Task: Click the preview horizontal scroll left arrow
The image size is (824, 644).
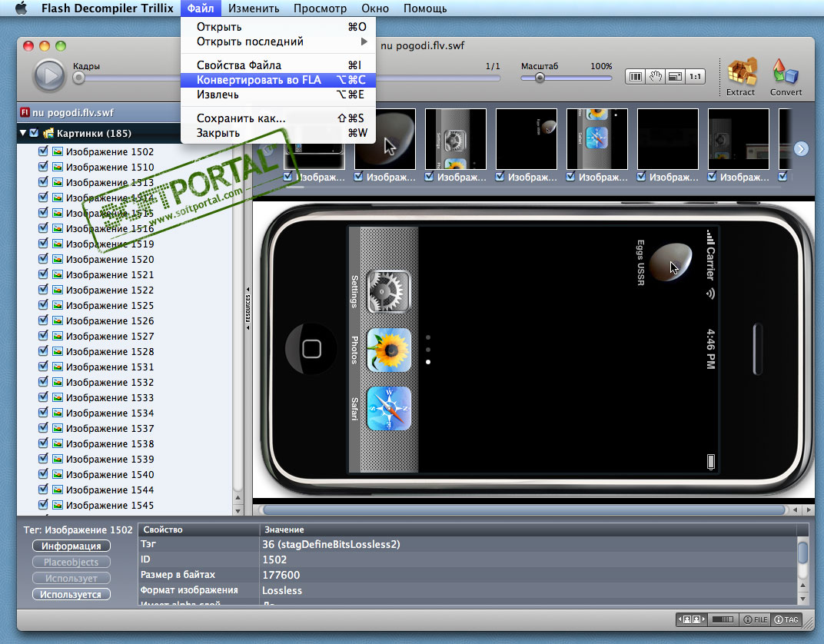Action: pos(795,510)
